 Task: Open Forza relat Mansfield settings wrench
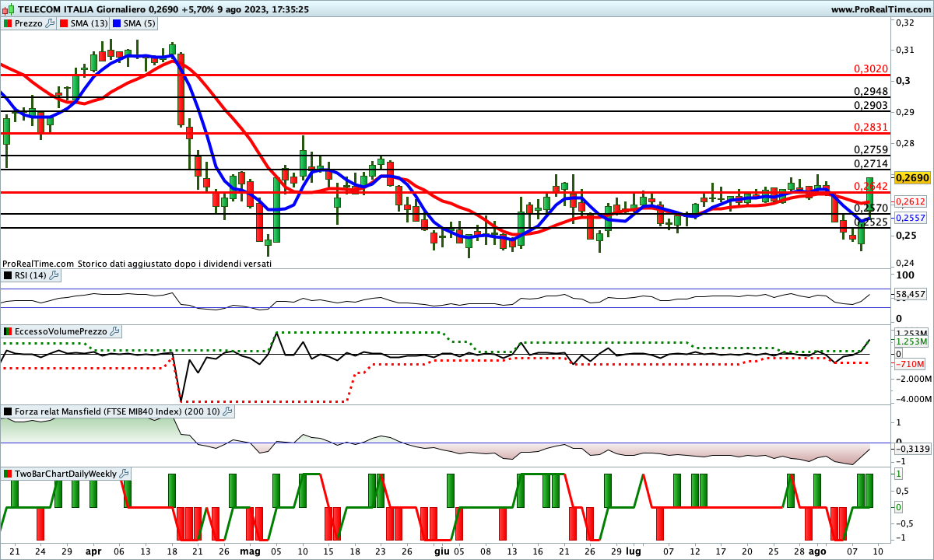228,411
